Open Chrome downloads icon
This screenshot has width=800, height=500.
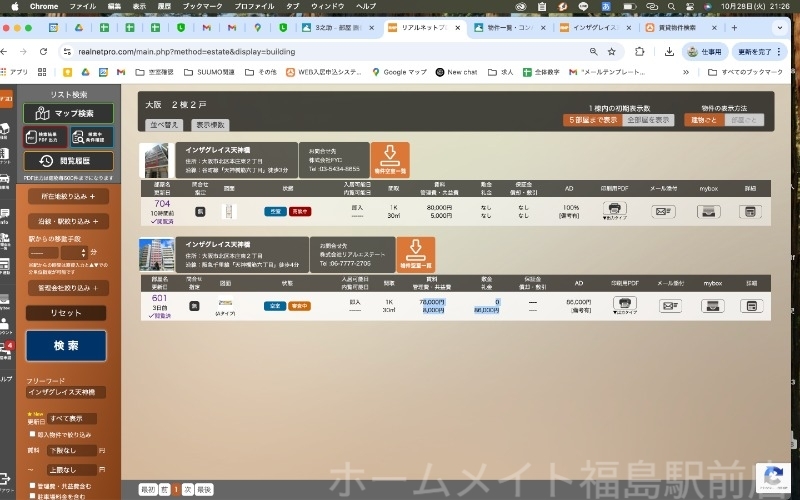tap(669, 52)
